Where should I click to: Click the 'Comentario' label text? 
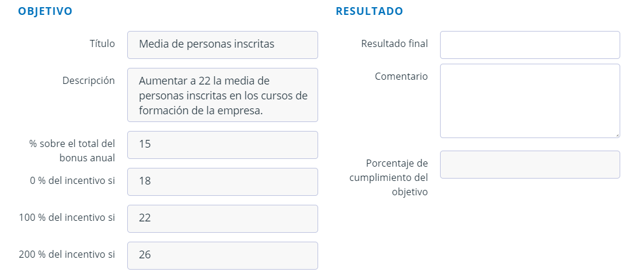point(401,76)
